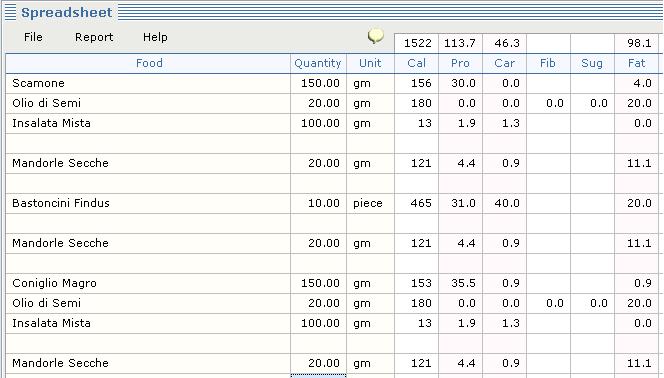Select the Coniglio Magro food cell
Screen dimensions: 664x378
click(x=148, y=283)
